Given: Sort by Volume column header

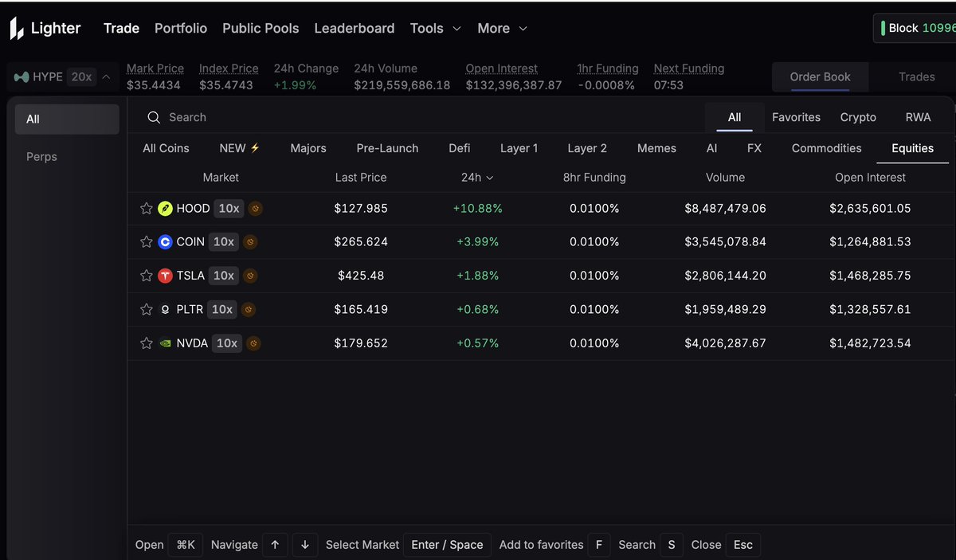Looking at the screenshot, I should click(x=725, y=178).
